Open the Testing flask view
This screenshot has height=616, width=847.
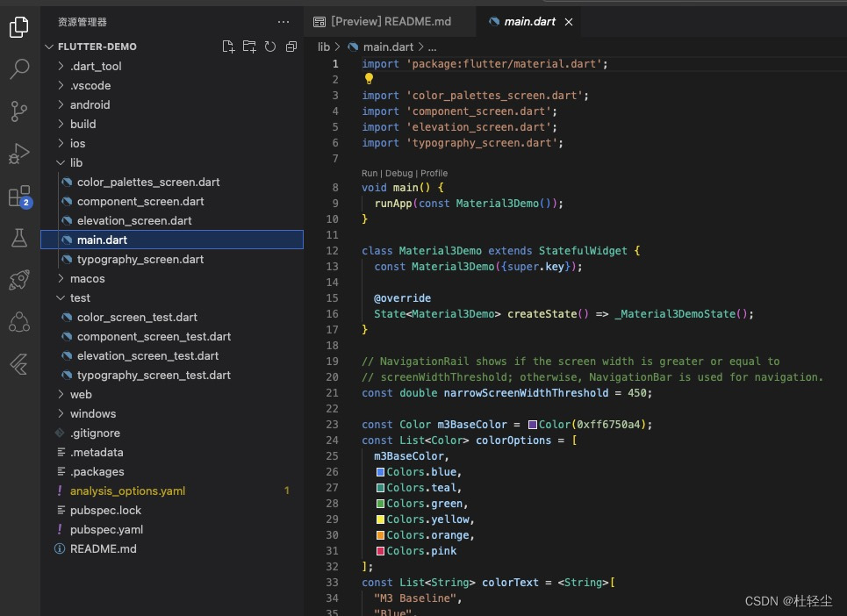pyautogui.click(x=19, y=238)
